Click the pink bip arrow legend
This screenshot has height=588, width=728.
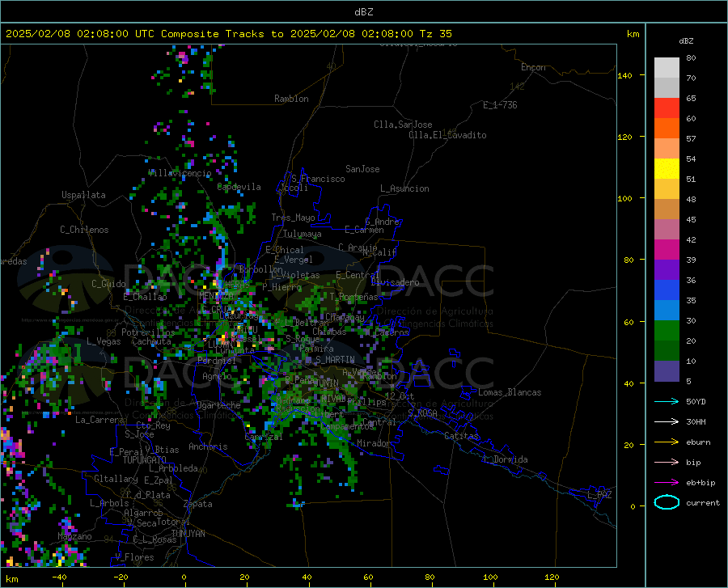667,463
